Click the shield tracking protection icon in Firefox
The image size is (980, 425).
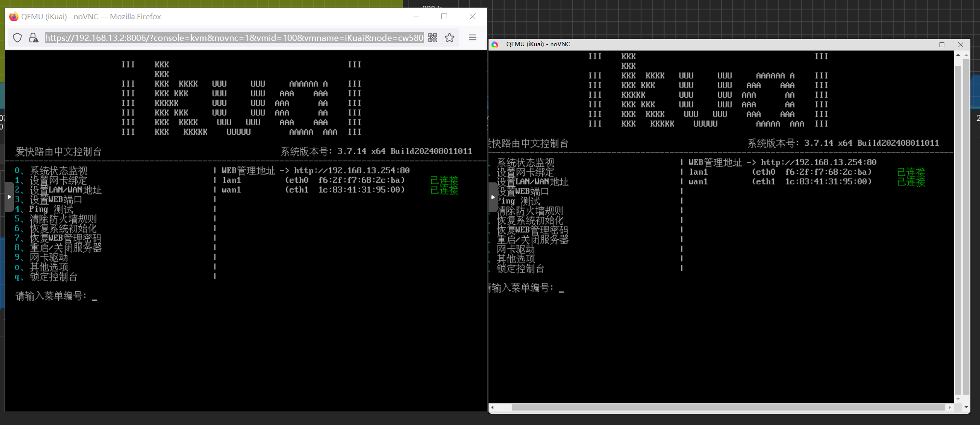17,38
